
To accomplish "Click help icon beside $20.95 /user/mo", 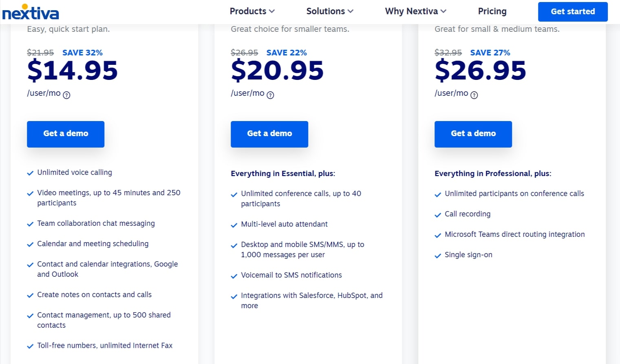I will pos(270,95).
